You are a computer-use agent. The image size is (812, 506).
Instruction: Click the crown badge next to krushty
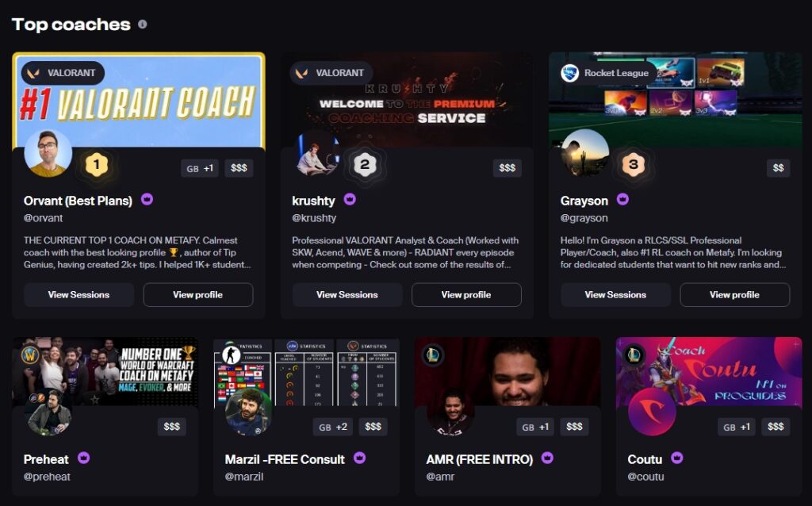[350, 199]
